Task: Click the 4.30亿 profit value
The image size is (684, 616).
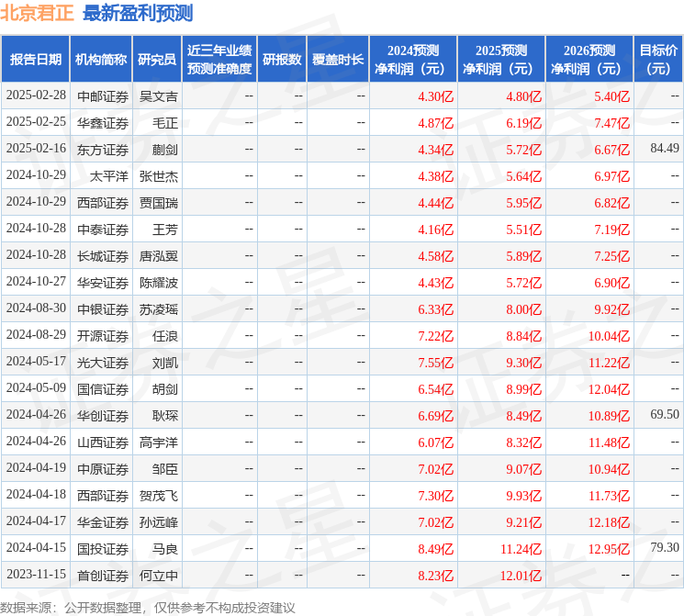Action: (x=436, y=96)
